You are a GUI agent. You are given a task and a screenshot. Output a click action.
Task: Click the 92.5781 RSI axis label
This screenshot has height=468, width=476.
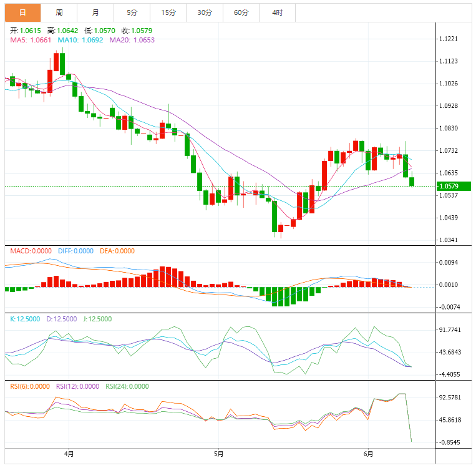[x=450, y=397]
